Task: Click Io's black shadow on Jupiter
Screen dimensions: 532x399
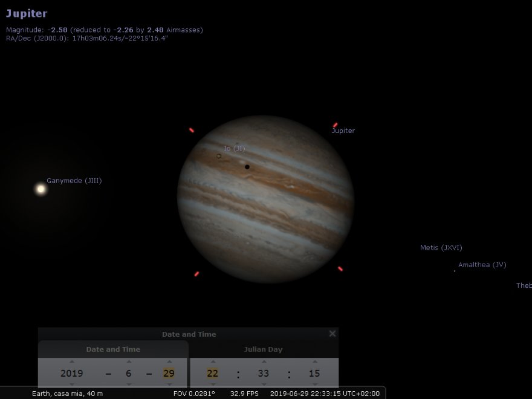Action: point(247,167)
